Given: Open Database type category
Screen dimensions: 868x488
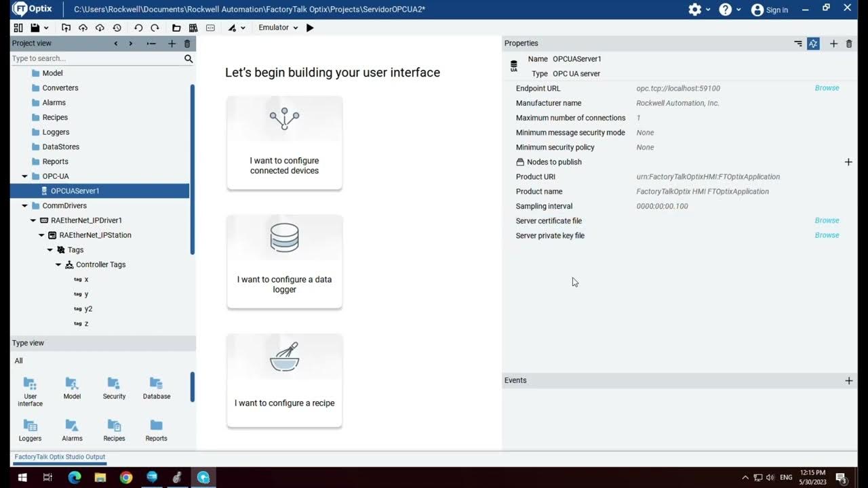Looking at the screenshot, I should pos(156,388).
